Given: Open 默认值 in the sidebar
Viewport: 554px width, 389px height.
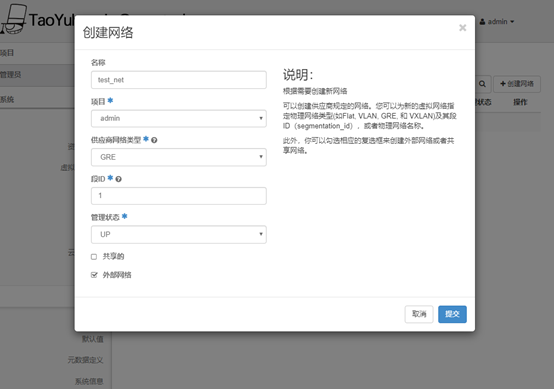Looking at the screenshot, I should point(93,339).
